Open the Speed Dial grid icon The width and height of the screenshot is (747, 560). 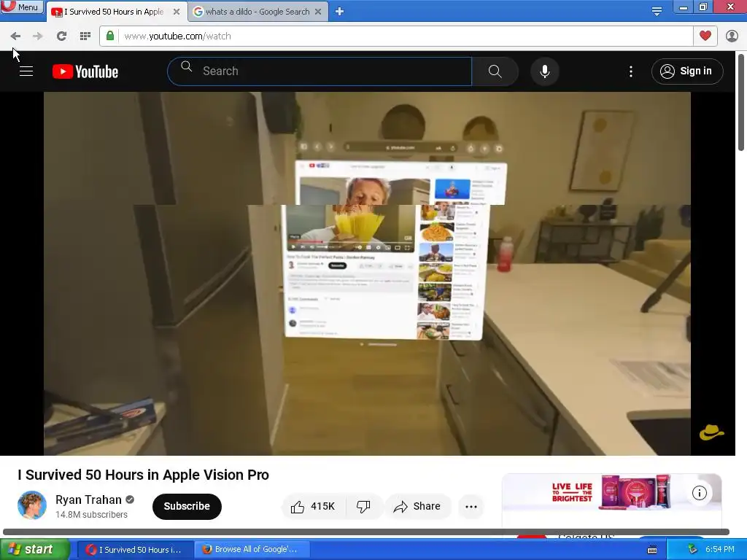click(x=85, y=36)
